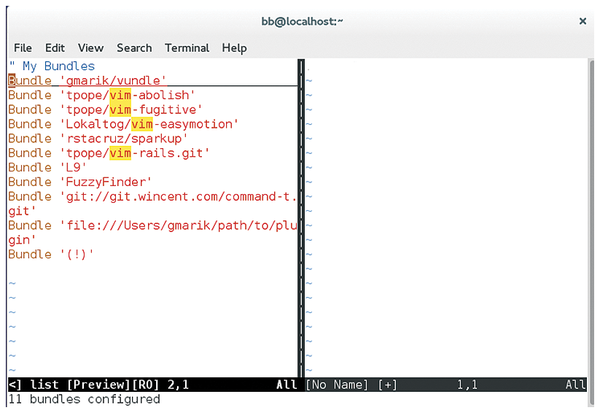Click the Bundle 'tpope/vim-abolish' line
The height and width of the screenshot is (413, 600).
102,95
